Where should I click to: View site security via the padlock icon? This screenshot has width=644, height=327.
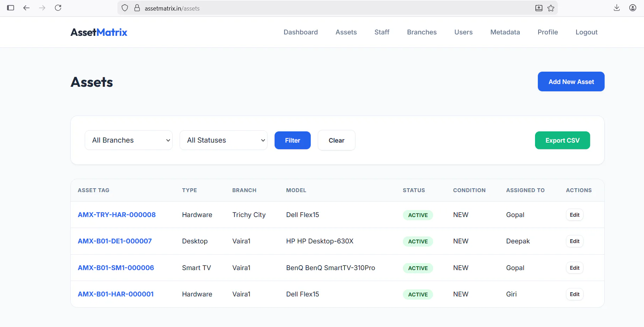click(x=137, y=8)
